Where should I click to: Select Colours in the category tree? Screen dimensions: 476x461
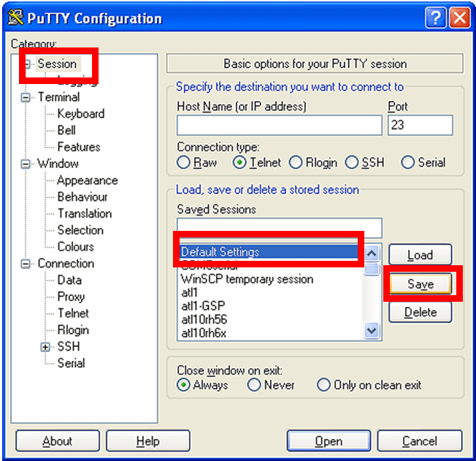76,247
